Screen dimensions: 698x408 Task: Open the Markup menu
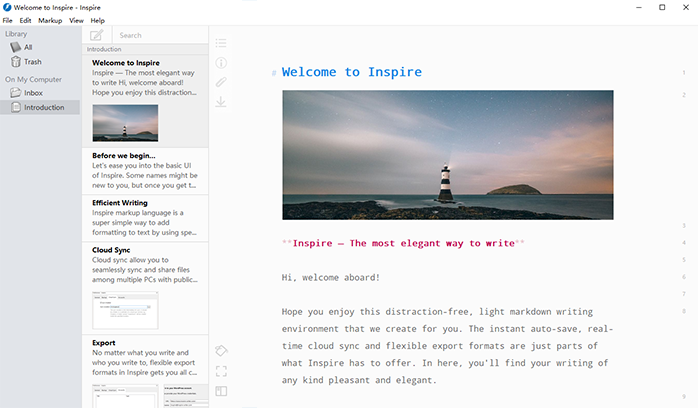(50, 20)
